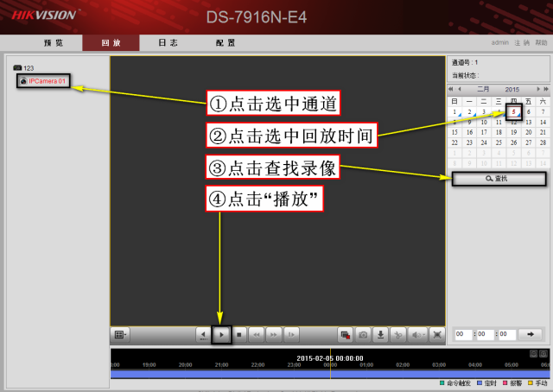
Task: Zoom in the timeline with second corner icon
Action: pyautogui.click(x=543, y=353)
